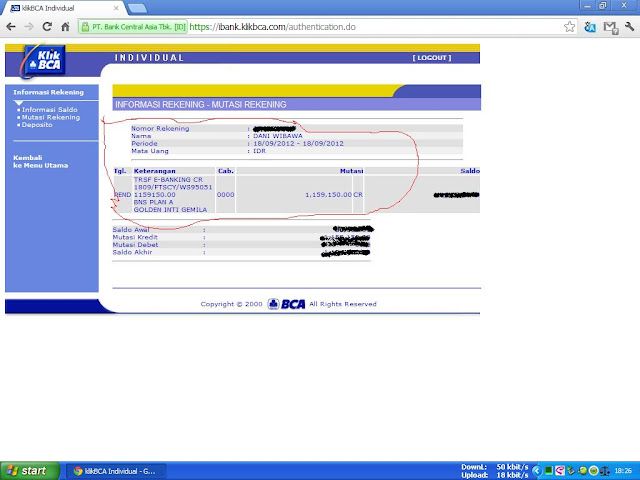Click the Saldo Awal label
This screenshot has width=640, height=480.
[x=131, y=230]
